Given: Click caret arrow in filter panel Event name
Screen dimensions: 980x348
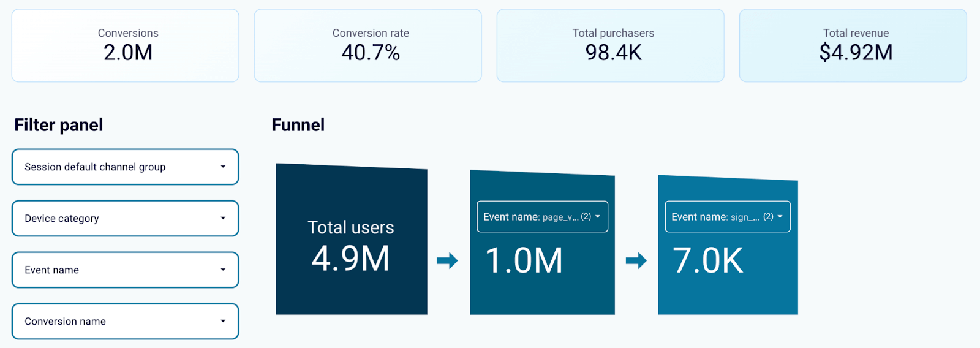Looking at the screenshot, I should tap(223, 270).
